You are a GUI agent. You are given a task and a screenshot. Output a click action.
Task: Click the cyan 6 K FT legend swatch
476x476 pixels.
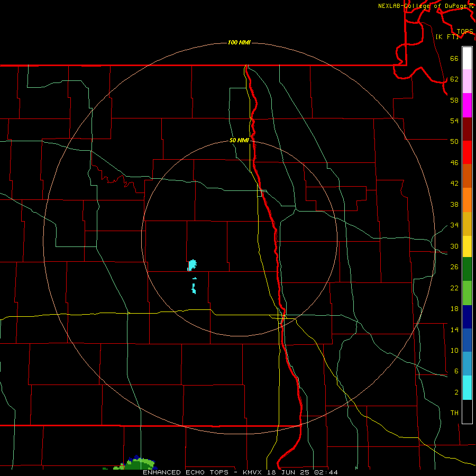point(467,388)
